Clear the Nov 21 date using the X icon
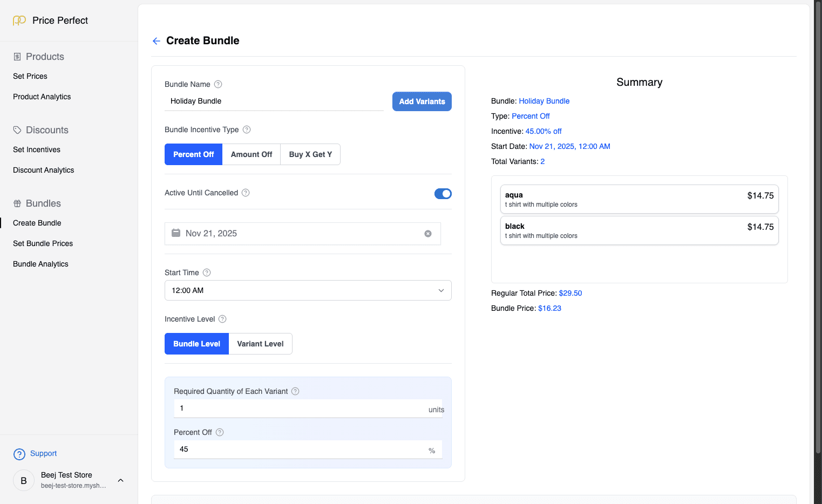822x504 pixels. (x=428, y=233)
